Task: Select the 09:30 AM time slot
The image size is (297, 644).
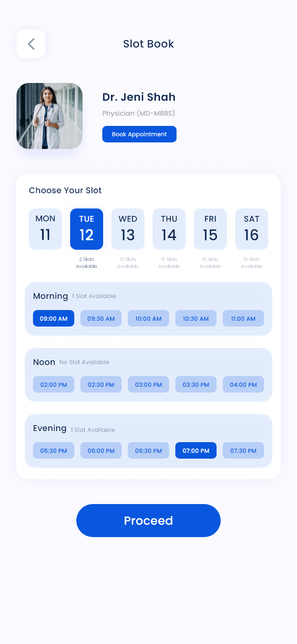Action: pos(101,318)
